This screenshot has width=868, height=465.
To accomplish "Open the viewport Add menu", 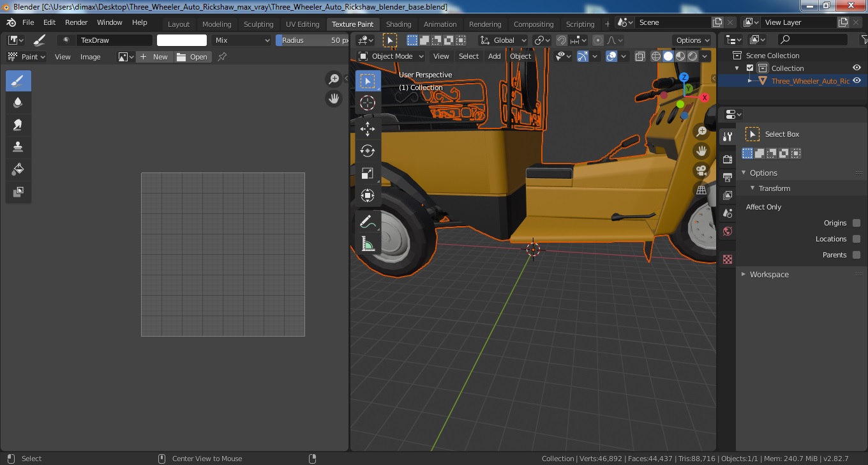I will coord(494,56).
